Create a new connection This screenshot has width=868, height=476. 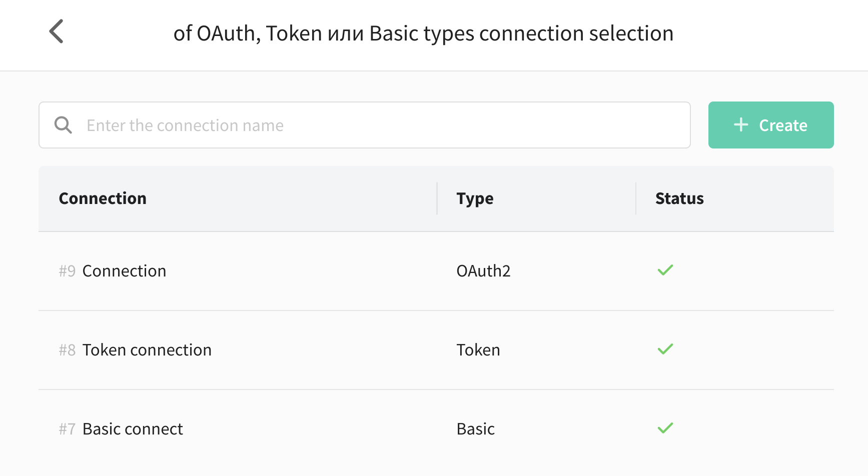pos(771,125)
